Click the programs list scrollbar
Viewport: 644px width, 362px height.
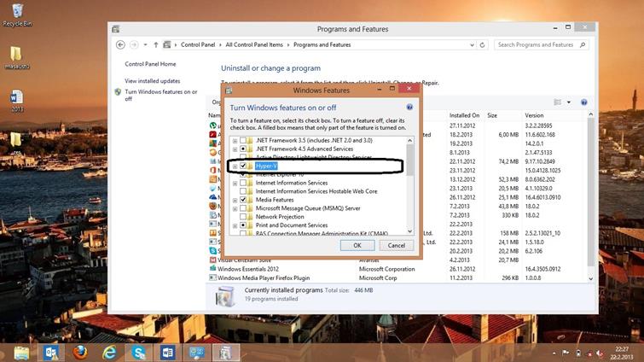coord(590,192)
